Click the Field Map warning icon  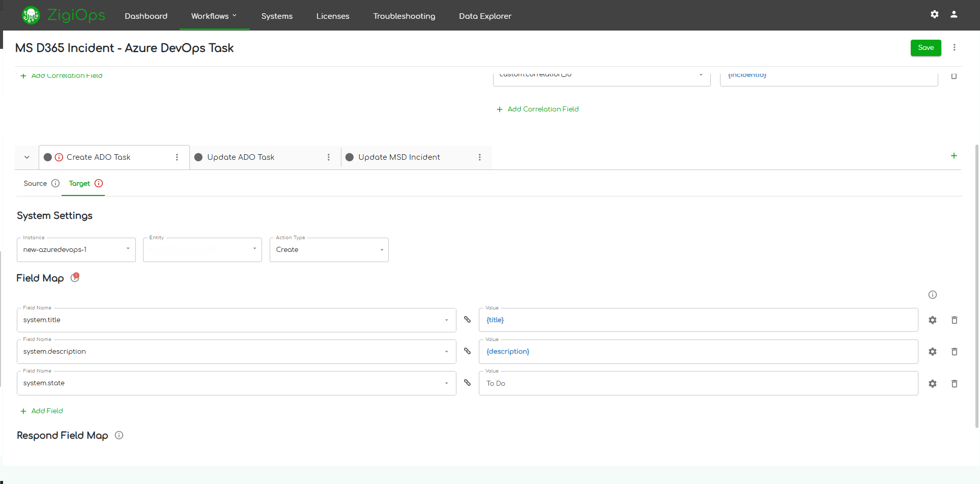75,277
